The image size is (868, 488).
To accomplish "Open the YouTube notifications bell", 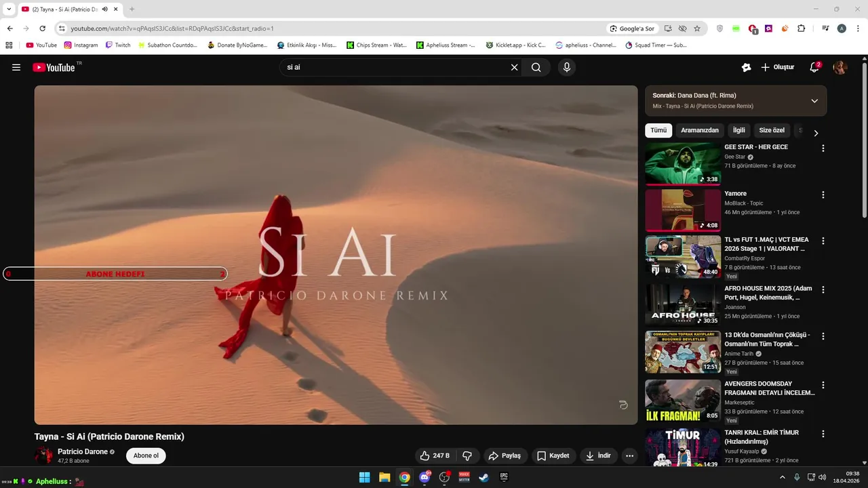I will [x=814, y=67].
